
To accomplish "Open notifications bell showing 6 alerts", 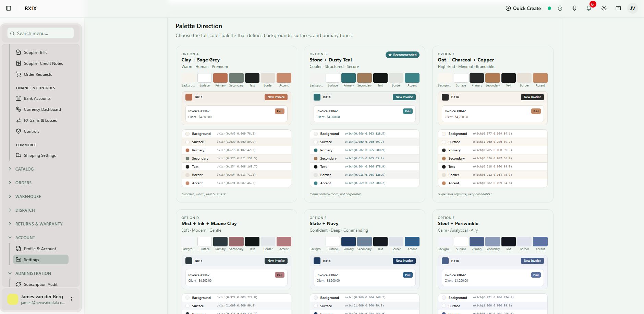I will click(589, 8).
